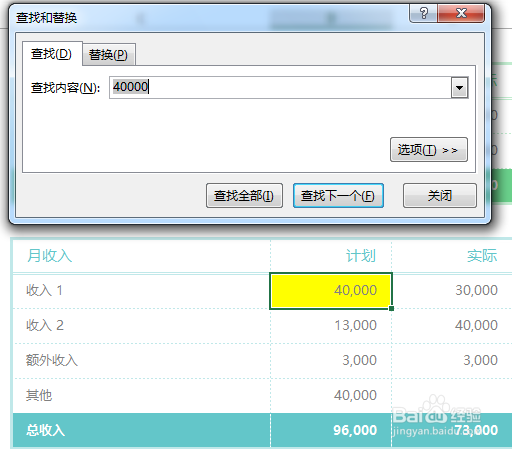
Task: Switch to the 替换(P) tab
Action: click(x=108, y=55)
